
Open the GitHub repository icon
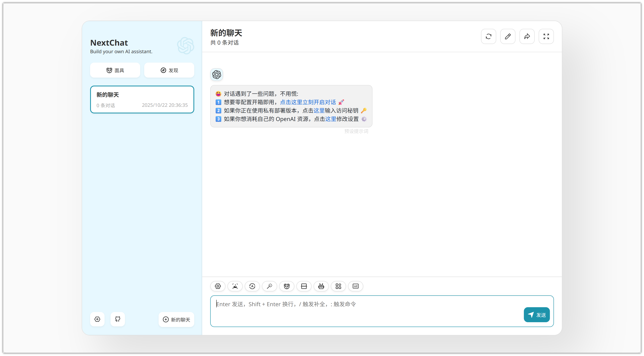coord(118,319)
